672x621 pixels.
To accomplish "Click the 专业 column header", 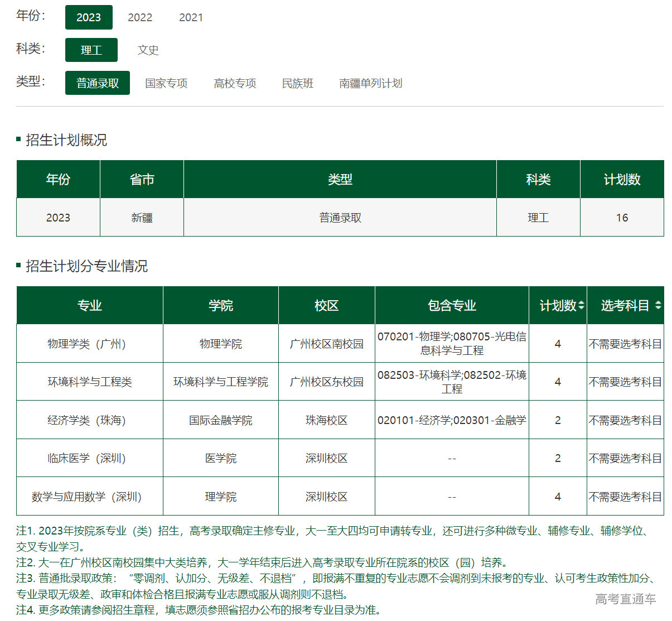I will click(x=90, y=305).
